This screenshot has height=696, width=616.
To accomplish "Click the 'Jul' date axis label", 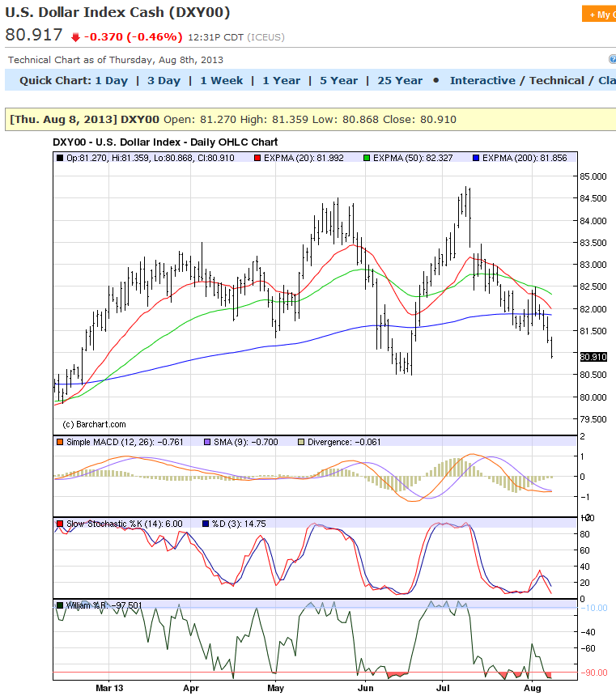I will (x=443, y=688).
